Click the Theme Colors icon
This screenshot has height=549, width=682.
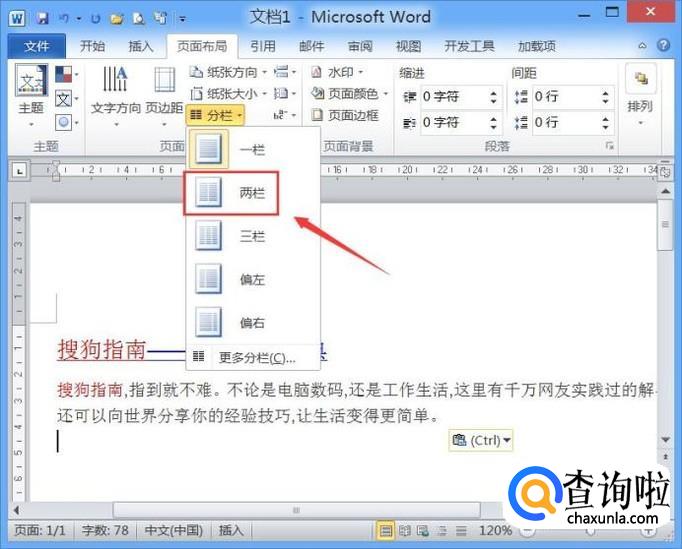pos(67,74)
